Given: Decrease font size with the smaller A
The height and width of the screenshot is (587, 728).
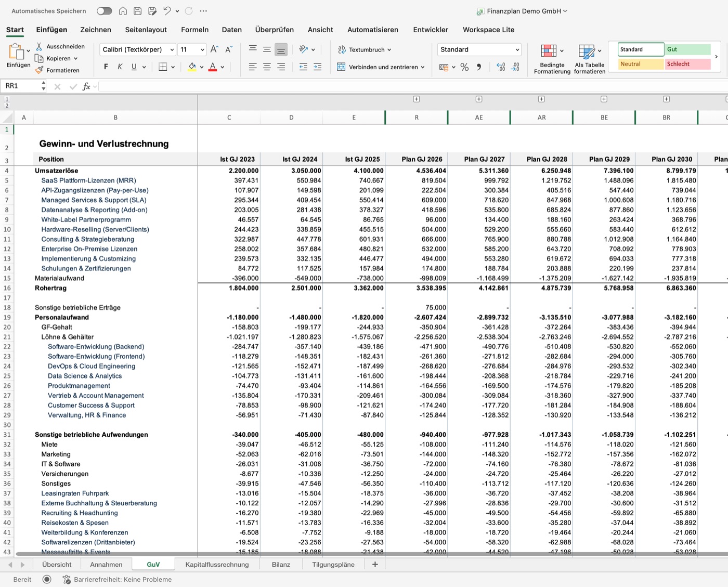Looking at the screenshot, I should click(x=228, y=49).
